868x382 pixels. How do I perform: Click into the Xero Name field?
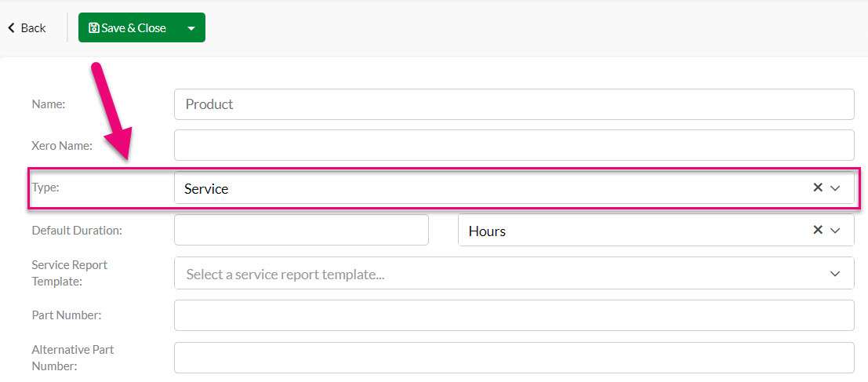(514, 146)
